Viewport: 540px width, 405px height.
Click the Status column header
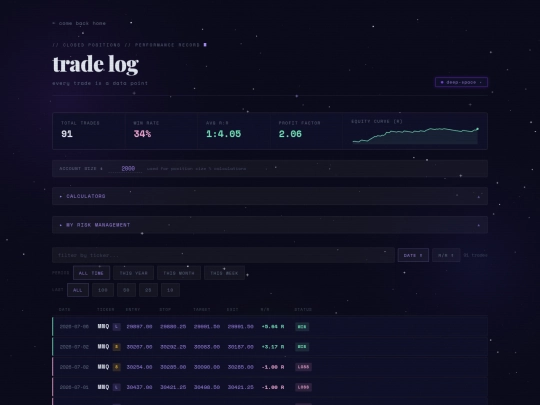point(303,309)
